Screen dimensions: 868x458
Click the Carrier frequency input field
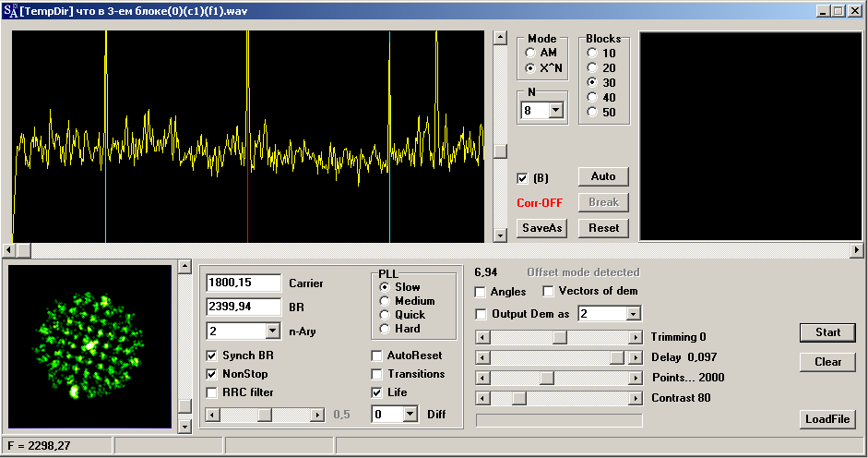coord(243,283)
